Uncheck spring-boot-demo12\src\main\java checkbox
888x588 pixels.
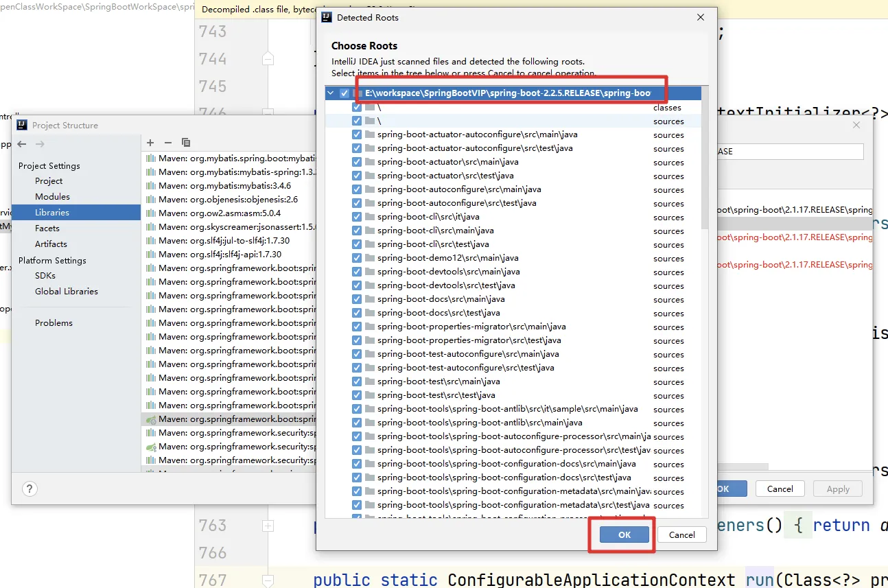(357, 258)
